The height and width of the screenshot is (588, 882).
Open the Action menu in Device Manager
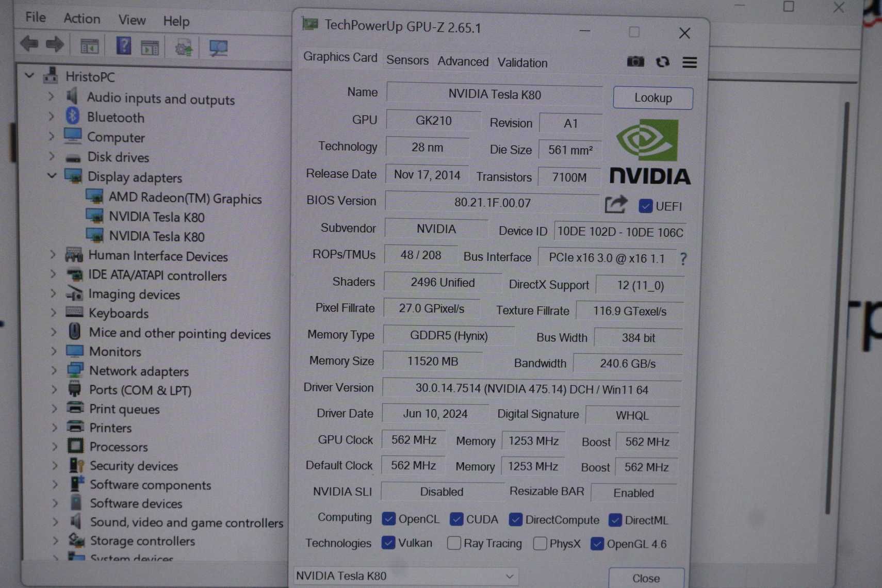point(81,19)
